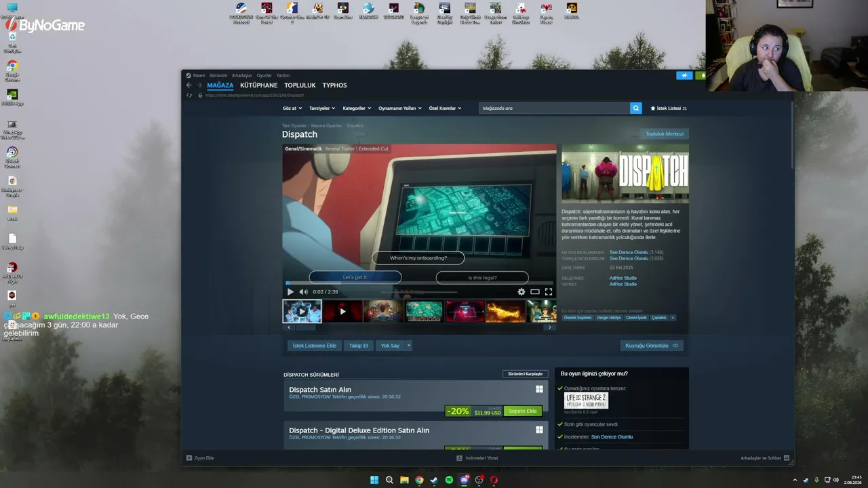Play the Dispatch trailer video
The height and width of the screenshot is (488, 868).
(290, 291)
